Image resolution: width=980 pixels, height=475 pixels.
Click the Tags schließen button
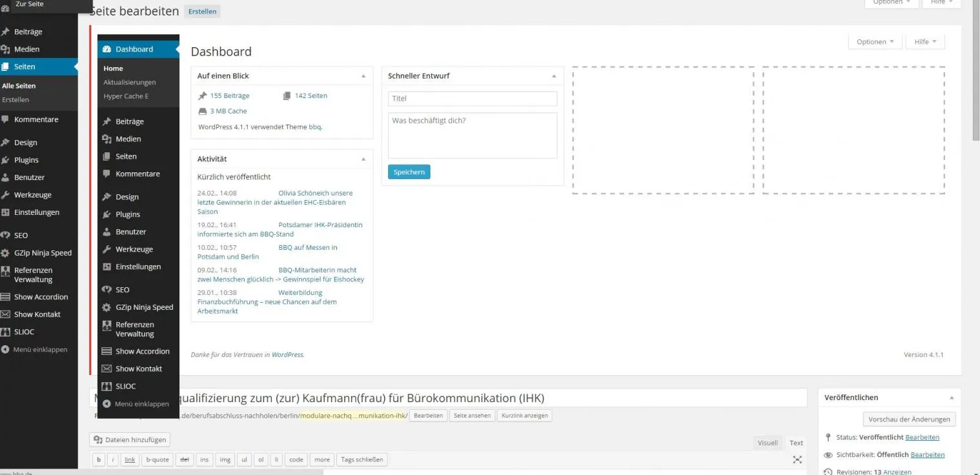tap(362, 460)
